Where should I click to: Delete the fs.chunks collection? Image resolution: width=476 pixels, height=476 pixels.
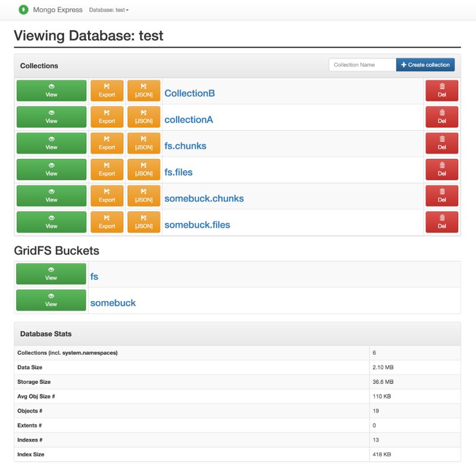[x=441, y=143]
